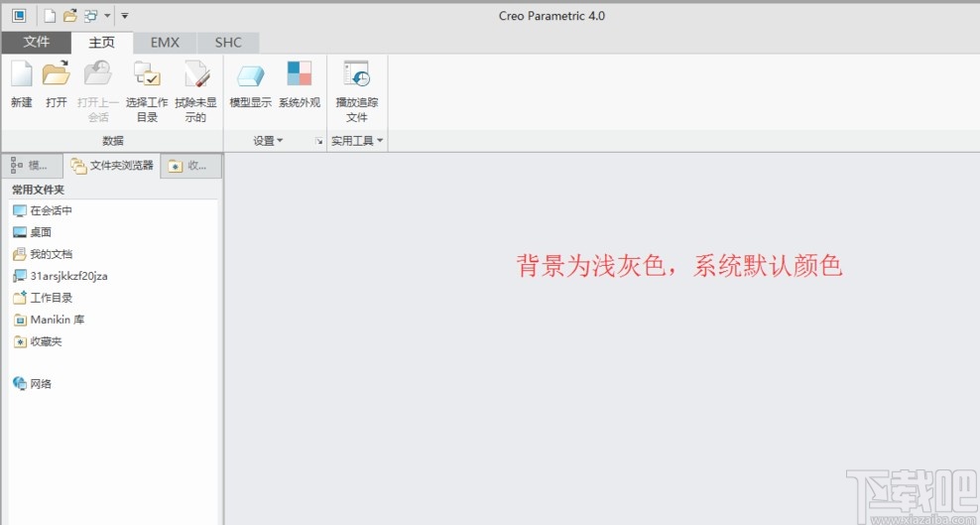Image resolution: width=980 pixels, height=525 pixels.
Task: Click the 播放追踪文件 ribbon button
Action: (357, 91)
